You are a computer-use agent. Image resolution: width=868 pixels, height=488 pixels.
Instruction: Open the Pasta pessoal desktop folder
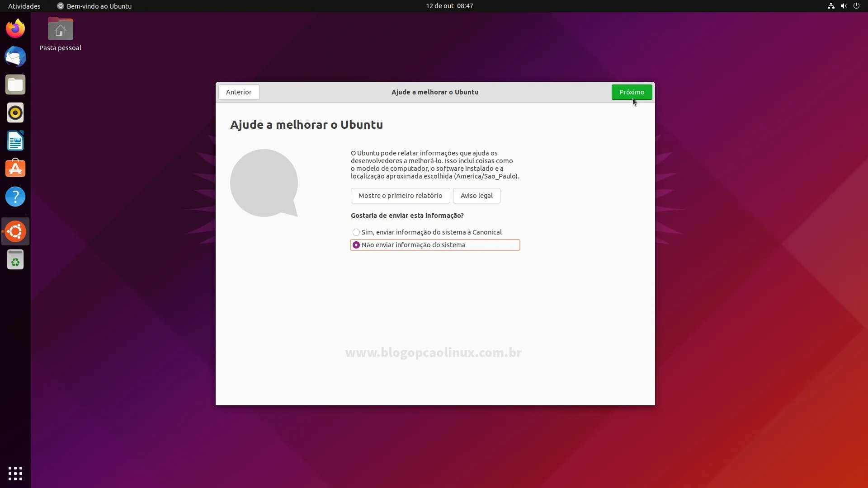(60, 34)
